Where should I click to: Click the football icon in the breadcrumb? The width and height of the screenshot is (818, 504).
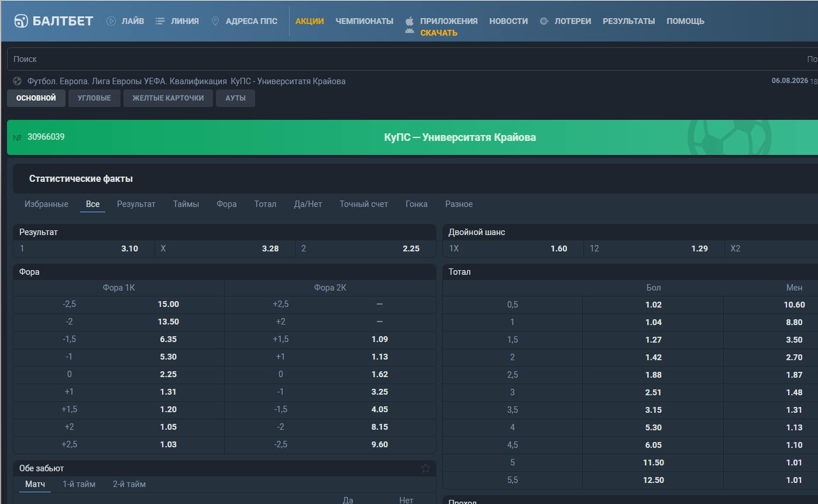tap(18, 81)
